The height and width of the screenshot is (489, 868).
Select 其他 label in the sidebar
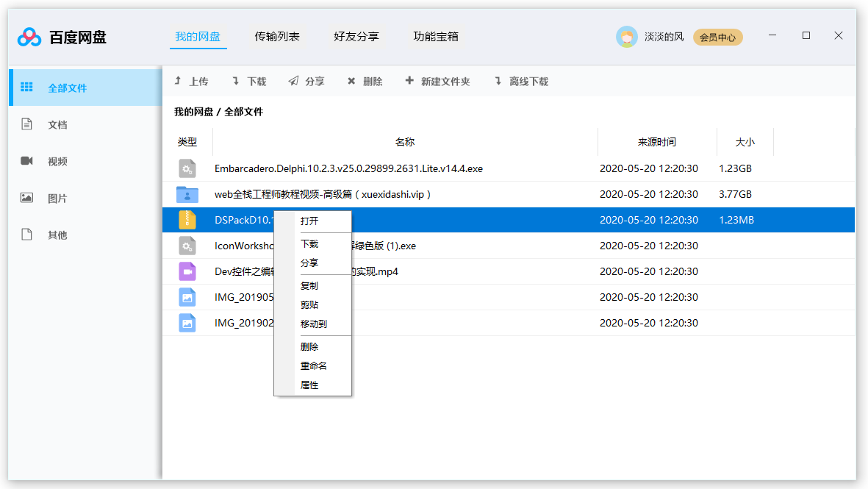pos(57,235)
